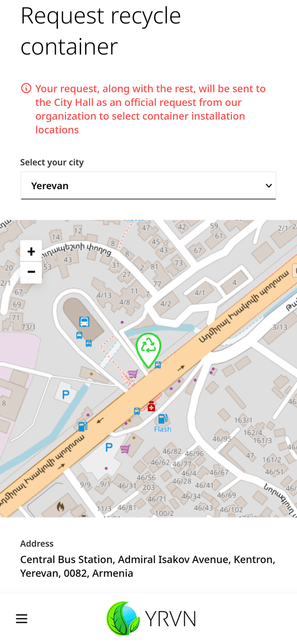Select the Flash fuel station icon
This screenshot has height=644, width=297.
162,419
